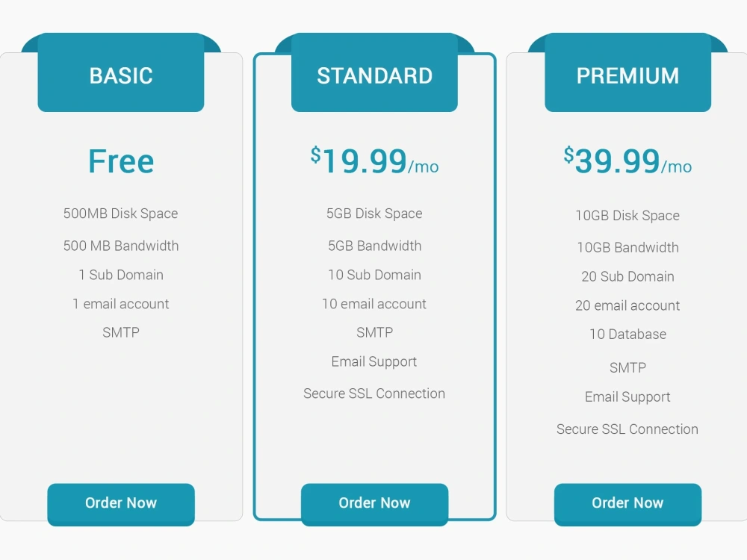The height and width of the screenshot is (560, 747).
Task: Click the Order Now button under STANDARD
Action: pos(373,503)
